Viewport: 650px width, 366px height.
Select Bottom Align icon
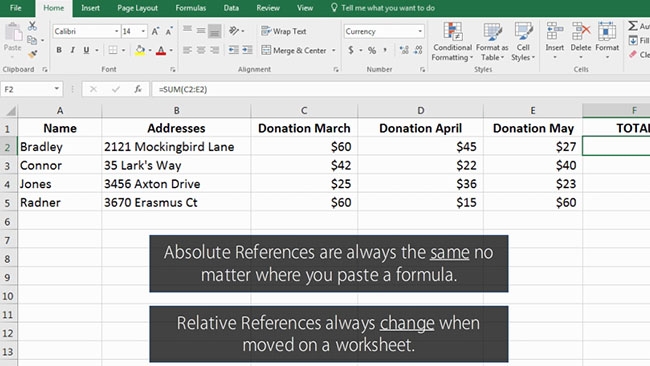click(x=214, y=31)
